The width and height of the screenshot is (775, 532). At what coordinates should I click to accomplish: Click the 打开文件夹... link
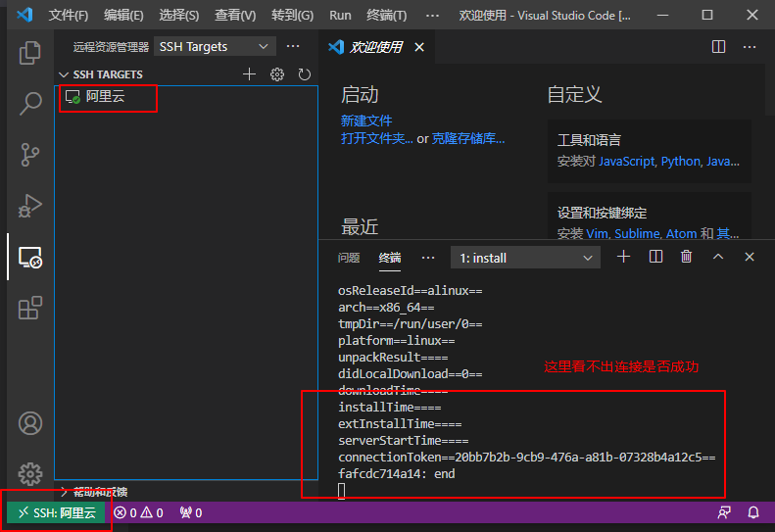[376, 138]
